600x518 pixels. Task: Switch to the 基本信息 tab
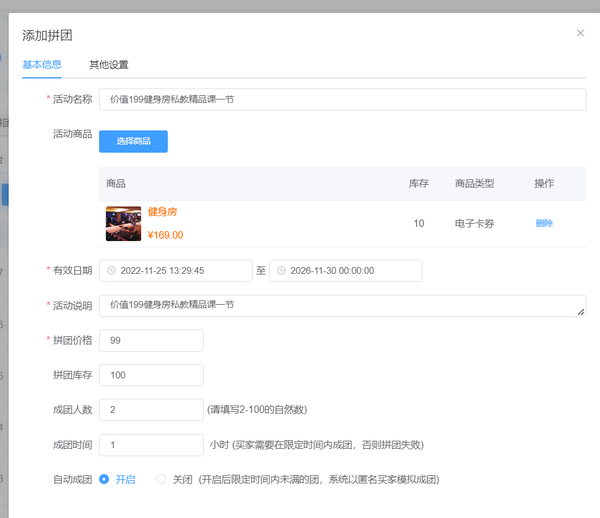(x=42, y=65)
